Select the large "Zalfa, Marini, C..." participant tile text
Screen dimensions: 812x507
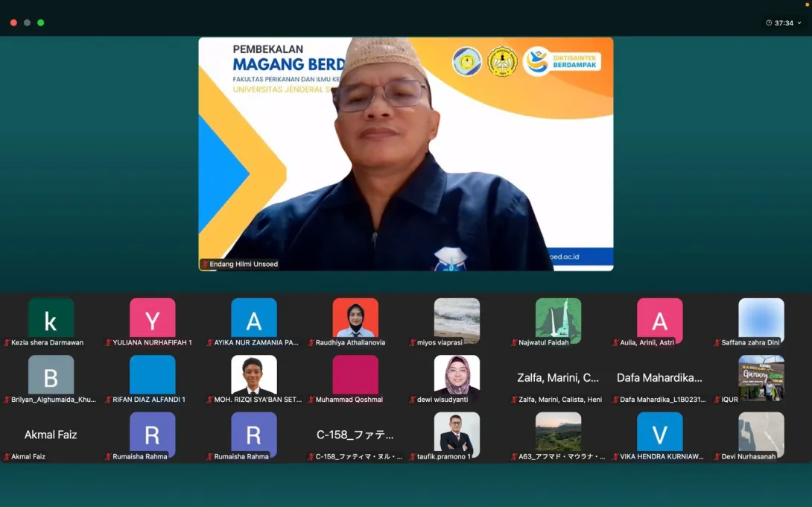coord(558,378)
